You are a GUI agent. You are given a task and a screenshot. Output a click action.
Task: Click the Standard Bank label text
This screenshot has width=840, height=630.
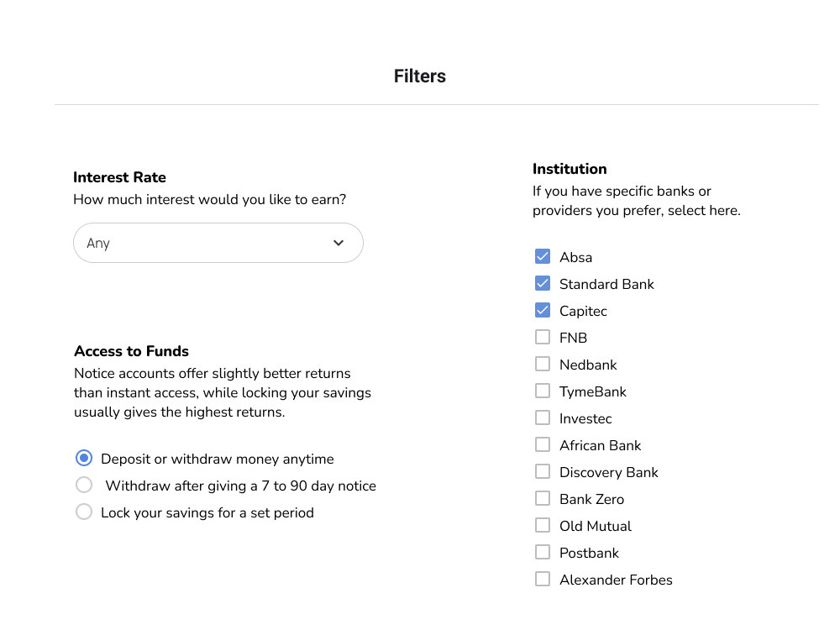pos(606,284)
